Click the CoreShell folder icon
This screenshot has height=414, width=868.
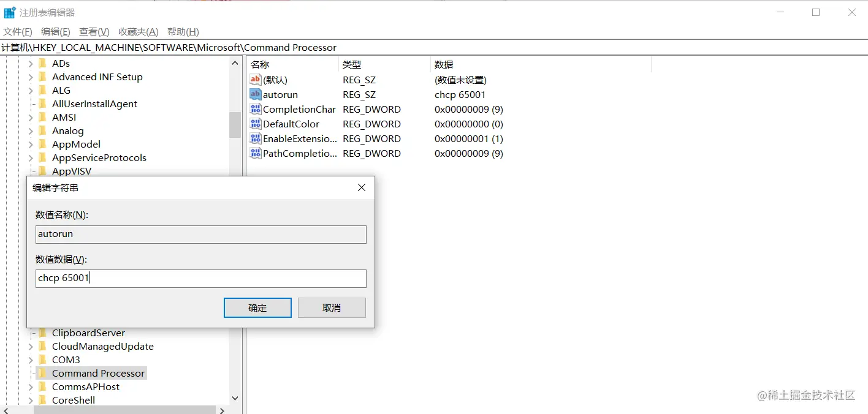(42, 400)
